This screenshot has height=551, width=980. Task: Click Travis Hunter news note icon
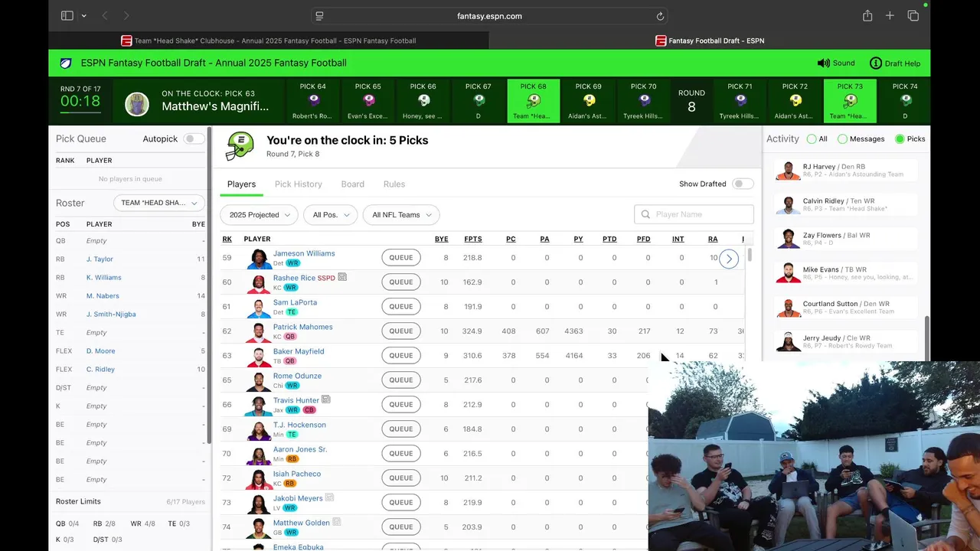click(x=326, y=399)
